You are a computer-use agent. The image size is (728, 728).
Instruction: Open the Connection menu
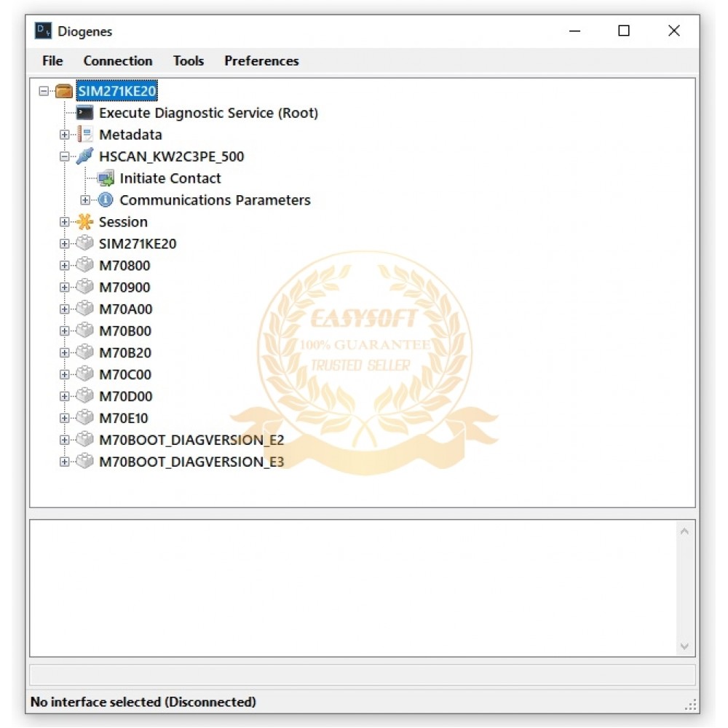[x=118, y=61]
